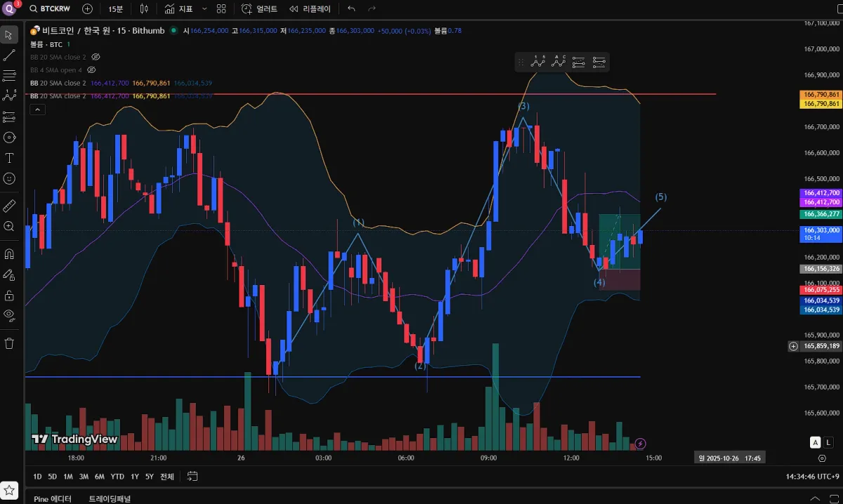Toggle log scale with L button
This screenshot has width=843, height=504.
point(829,442)
